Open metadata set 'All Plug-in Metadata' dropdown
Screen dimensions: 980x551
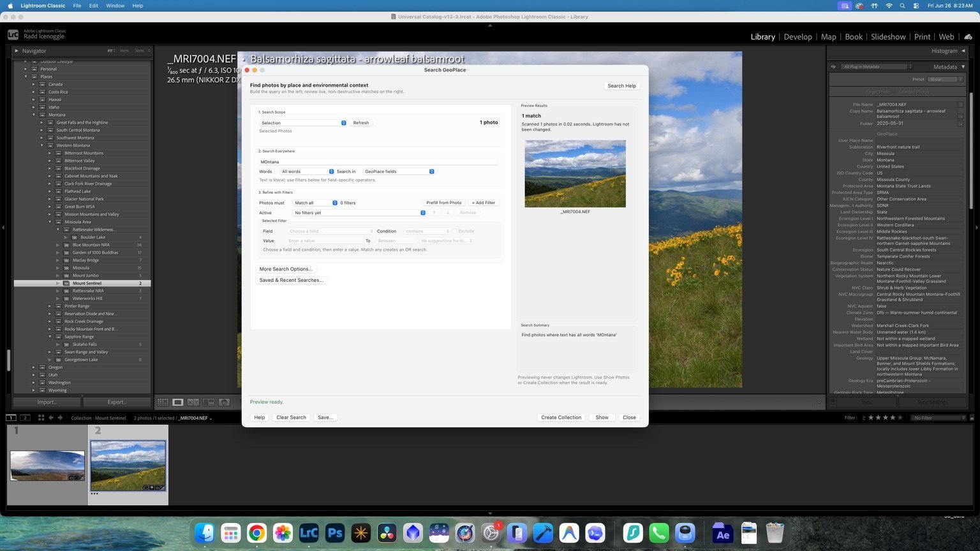[877, 66]
